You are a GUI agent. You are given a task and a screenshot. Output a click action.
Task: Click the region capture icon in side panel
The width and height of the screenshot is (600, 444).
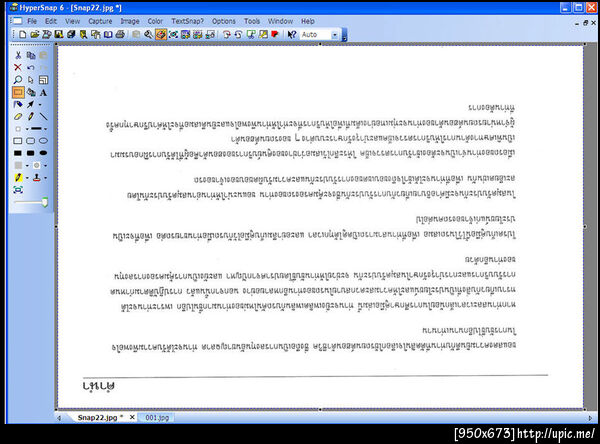coord(18,190)
